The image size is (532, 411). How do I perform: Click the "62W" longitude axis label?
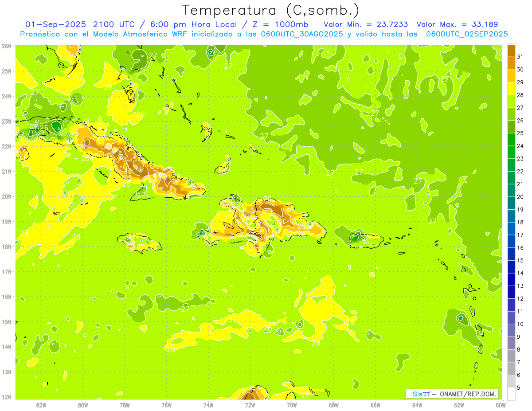click(x=459, y=405)
